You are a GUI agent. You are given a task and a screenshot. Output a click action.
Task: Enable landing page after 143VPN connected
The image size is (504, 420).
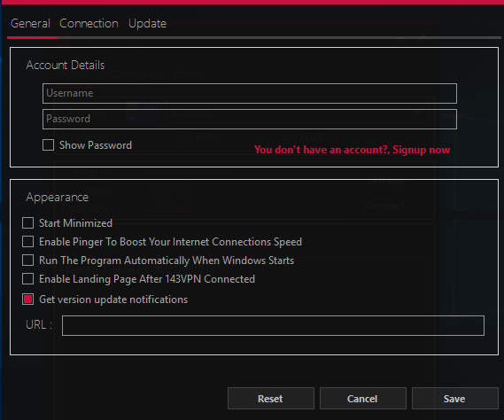(x=28, y=279)
